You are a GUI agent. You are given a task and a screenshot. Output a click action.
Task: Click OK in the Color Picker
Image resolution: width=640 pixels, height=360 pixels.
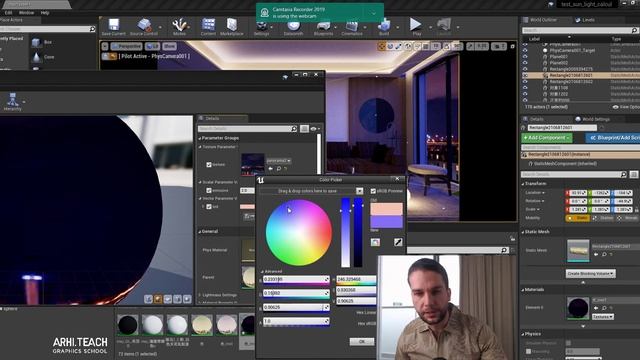(x=362, y=342)
